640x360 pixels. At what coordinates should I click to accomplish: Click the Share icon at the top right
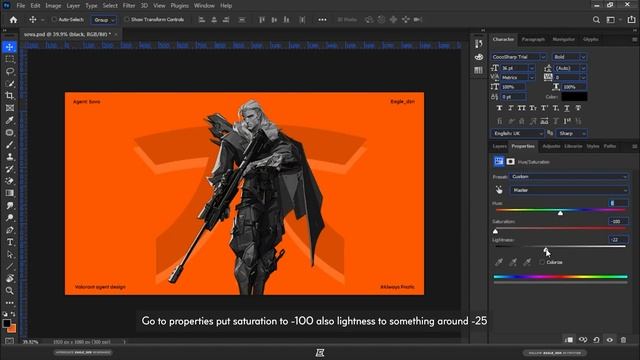631,20
